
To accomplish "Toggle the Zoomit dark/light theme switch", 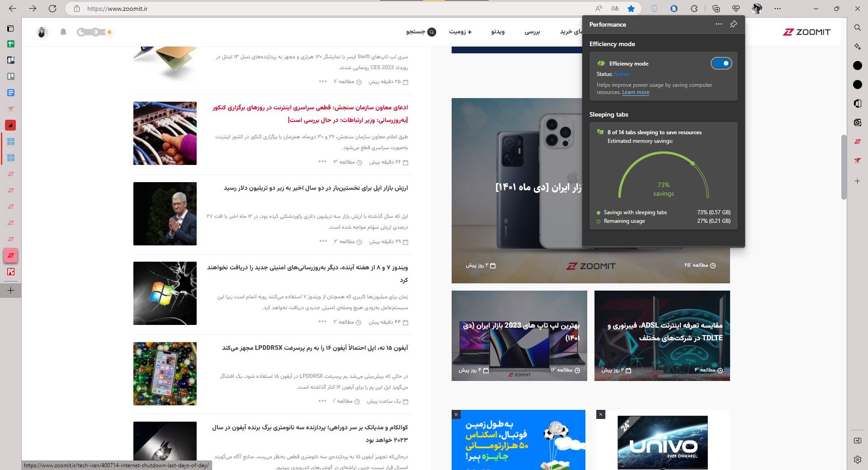I will [x=95, y=32].
